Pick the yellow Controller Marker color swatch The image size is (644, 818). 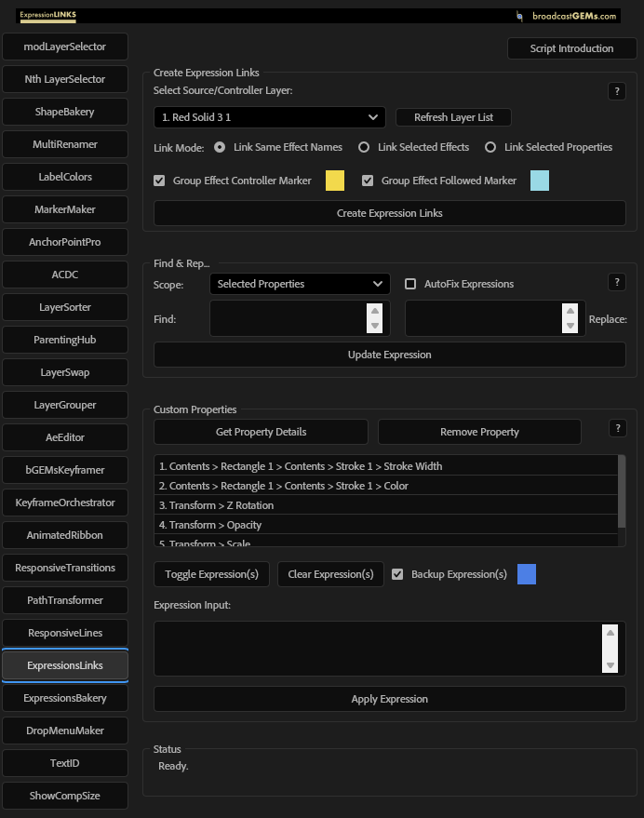[335, 181]
